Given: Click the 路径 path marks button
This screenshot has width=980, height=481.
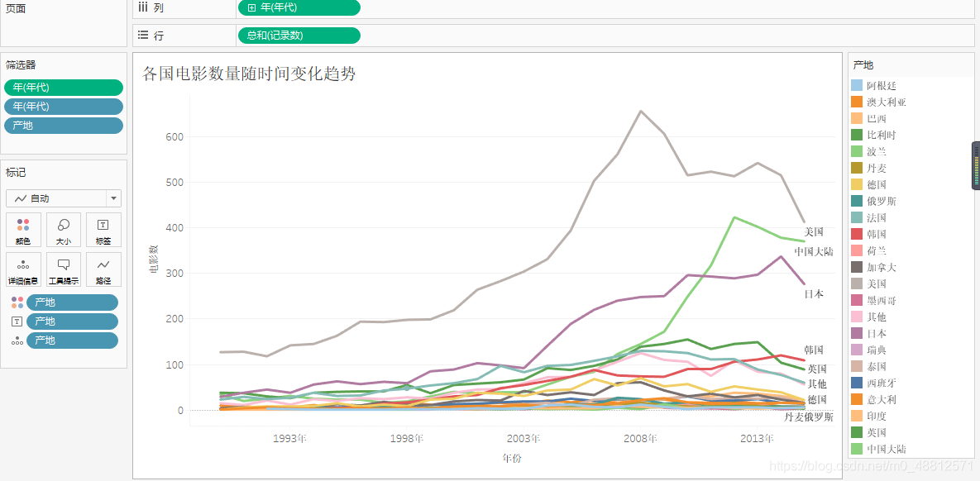Looking at the screenshot, I should [x=103, y=269].
